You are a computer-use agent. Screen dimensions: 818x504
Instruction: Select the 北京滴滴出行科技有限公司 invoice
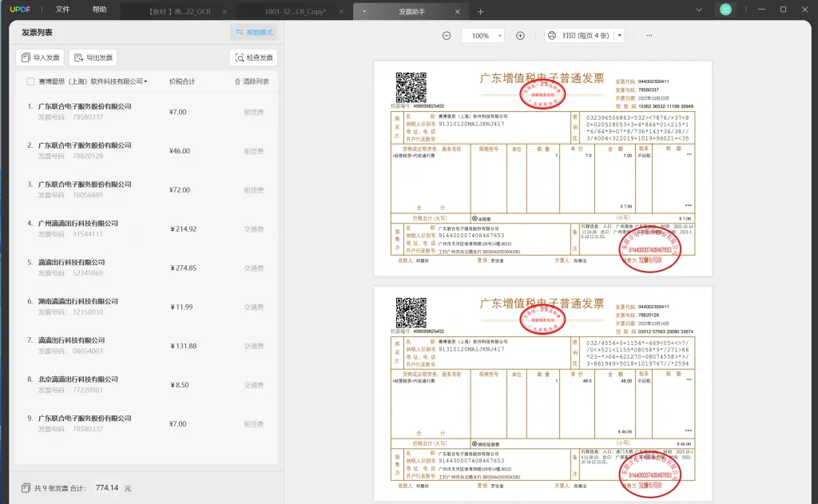pos(147,384)
